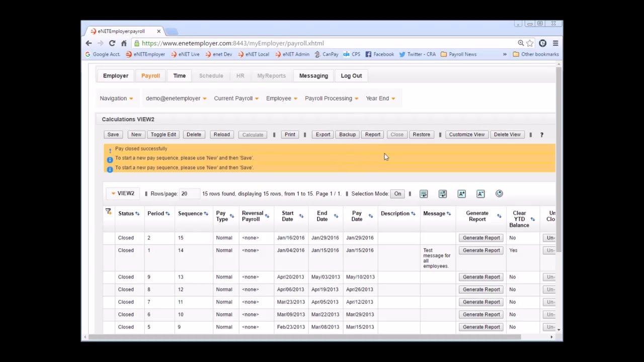Click the Export button
The height and width of the screenshot is (362, 644).
(323, 135)
